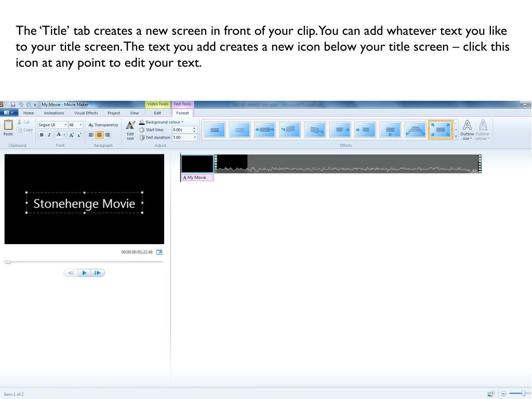Open the Segoe UI font family dropdown
532x399 pixels.
coord(65,125)
